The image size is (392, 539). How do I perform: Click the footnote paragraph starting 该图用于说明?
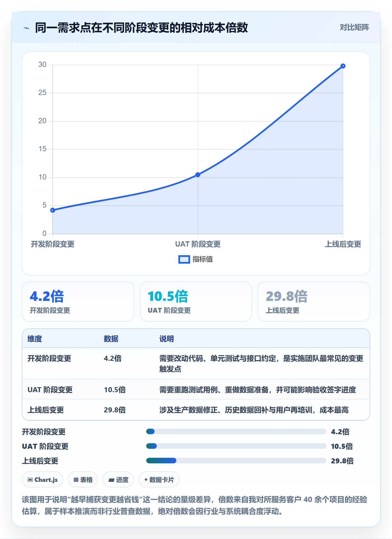click(x=195, y=505)
